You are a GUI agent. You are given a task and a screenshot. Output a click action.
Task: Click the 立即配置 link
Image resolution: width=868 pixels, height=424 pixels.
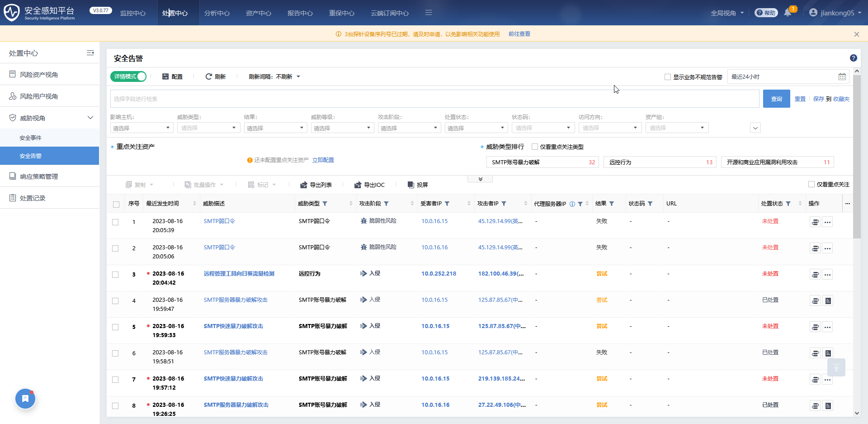[323, 160]
